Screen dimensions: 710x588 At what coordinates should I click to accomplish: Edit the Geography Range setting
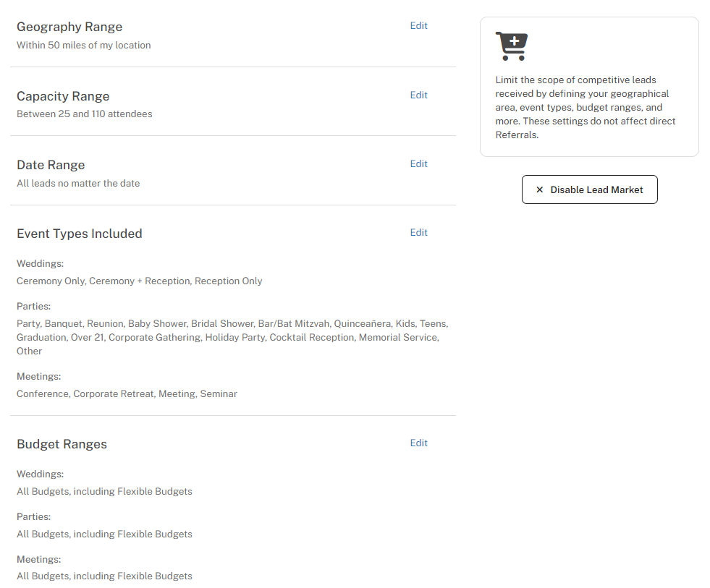click(418, 26)
